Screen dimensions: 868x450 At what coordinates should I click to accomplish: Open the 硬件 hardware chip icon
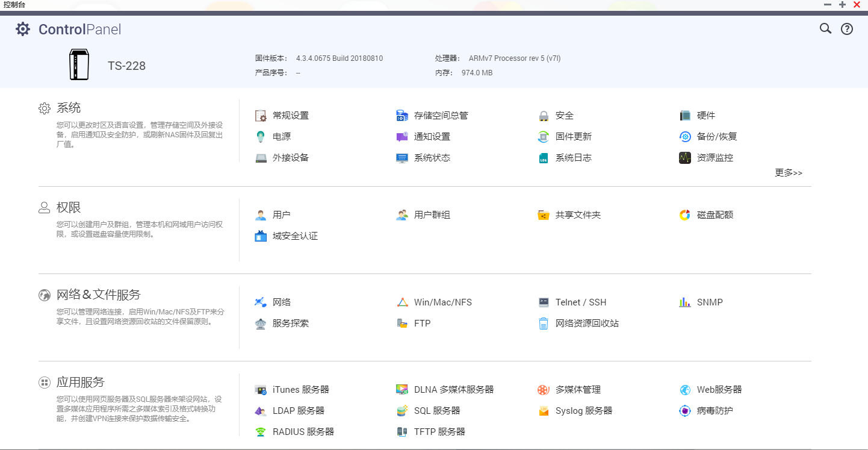tap(685, 116)
